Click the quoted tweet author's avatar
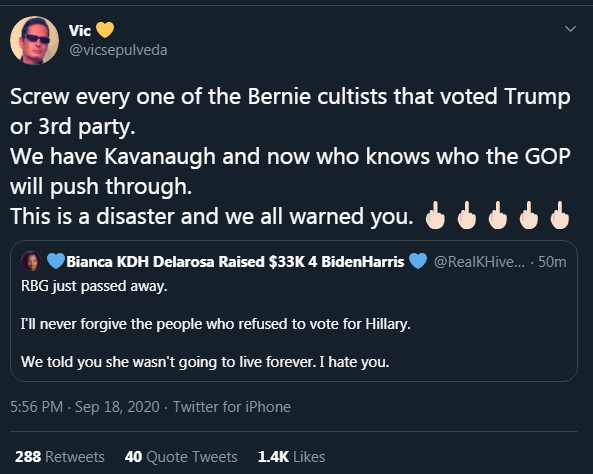Viewport: 593px width, 474px height. (x=31, y=261)
